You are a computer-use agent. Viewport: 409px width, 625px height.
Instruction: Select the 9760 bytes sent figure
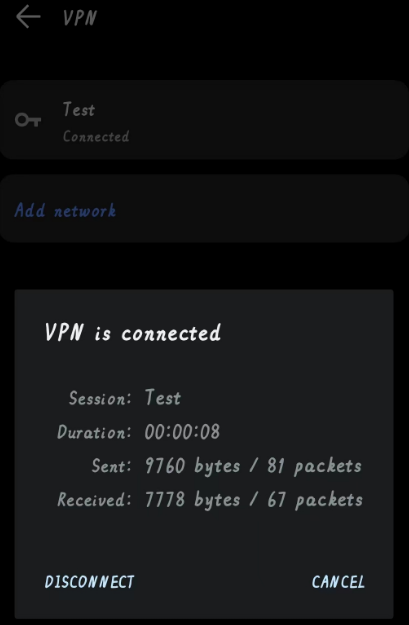[193, 466]
